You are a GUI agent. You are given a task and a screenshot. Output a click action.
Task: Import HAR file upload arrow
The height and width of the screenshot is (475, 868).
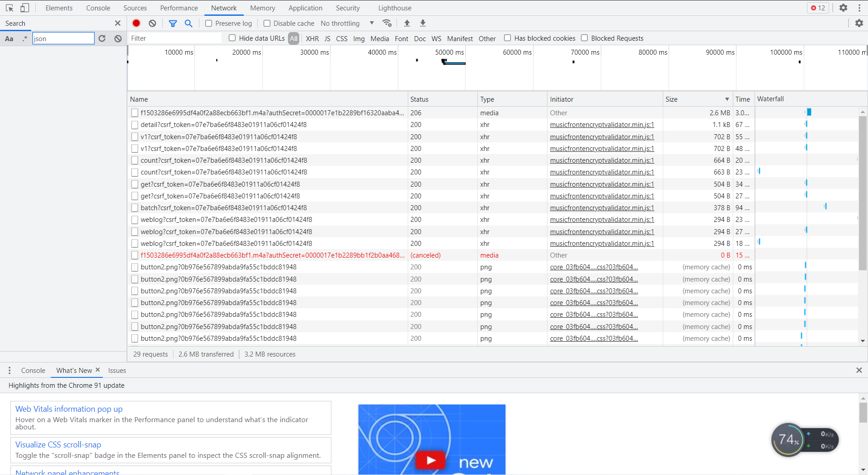[x=407, y=23]
